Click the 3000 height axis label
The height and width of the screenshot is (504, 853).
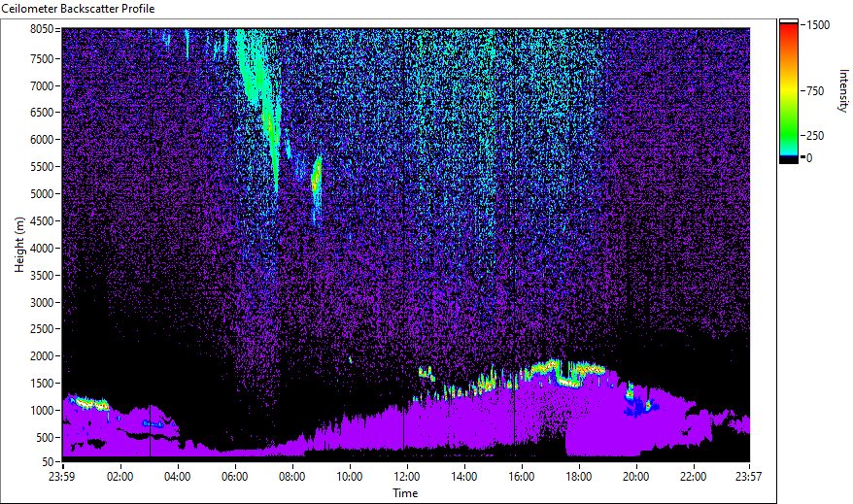pyautogui.click(x=42, y=303)
